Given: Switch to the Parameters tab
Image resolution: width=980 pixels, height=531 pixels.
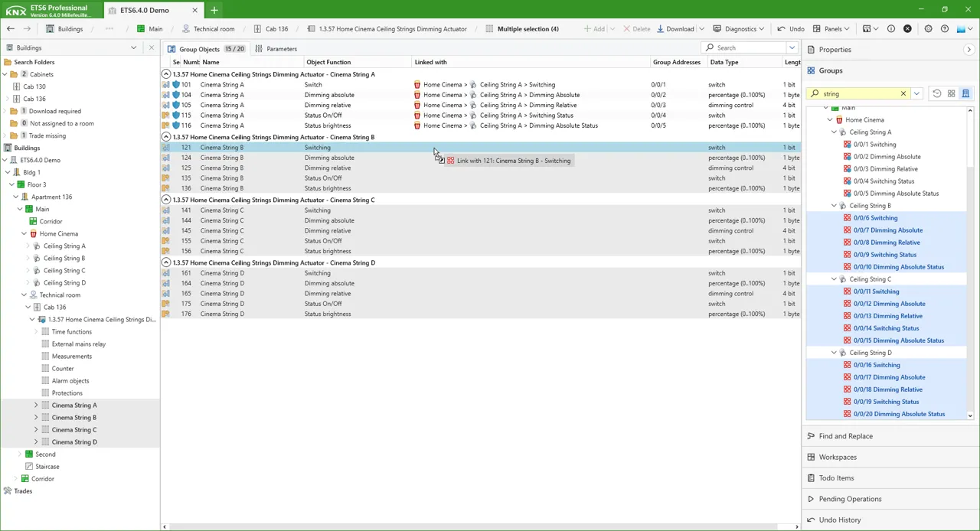Looking at the screenshot, I should point(276,49).
